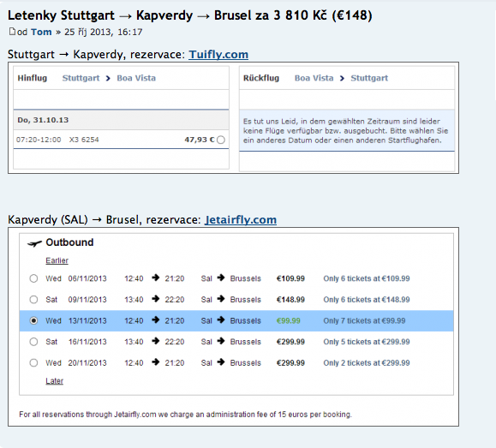Click 'Only 2 tickets at €299.99' text
The width and height of the screenshot is (496, 448).
pos(367,362)
